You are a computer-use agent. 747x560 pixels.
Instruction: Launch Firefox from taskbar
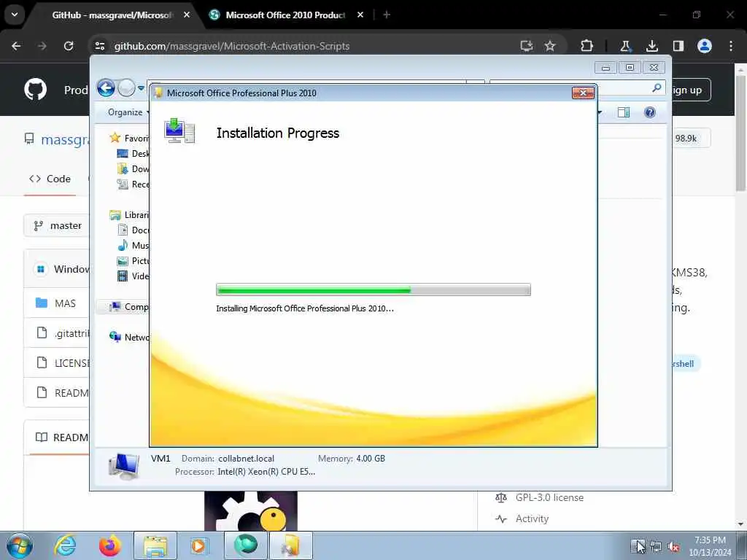pos(109,545)
